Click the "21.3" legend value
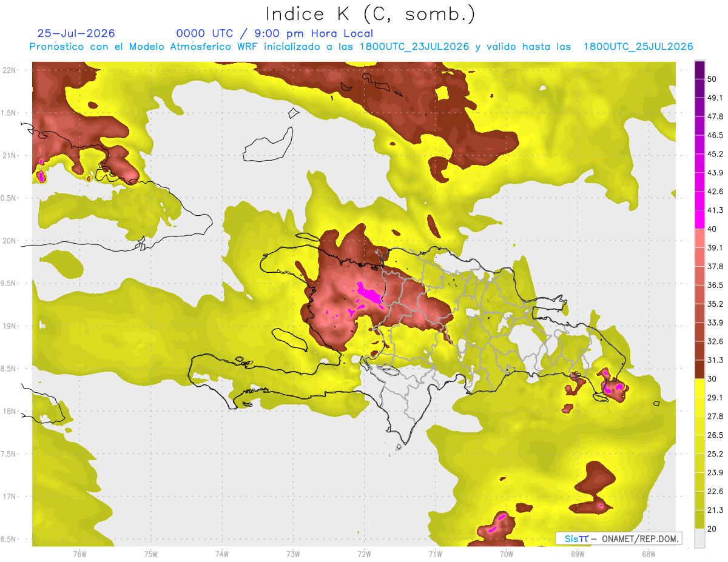Viewport: 728px width, 562px height. pyautogui.click(x=715, y=510)
